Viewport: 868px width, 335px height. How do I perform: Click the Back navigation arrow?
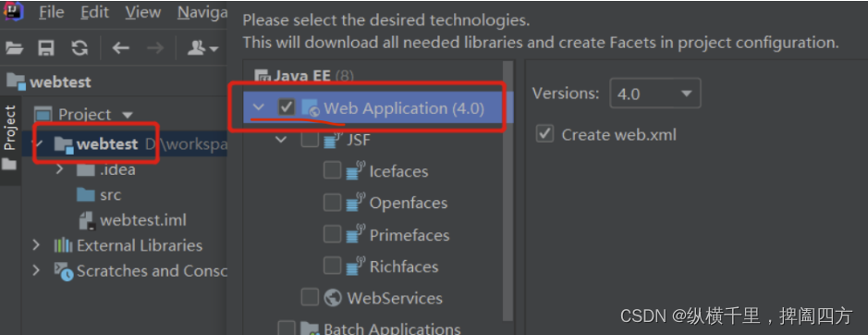pyautogui.click(x=121, y=48)
